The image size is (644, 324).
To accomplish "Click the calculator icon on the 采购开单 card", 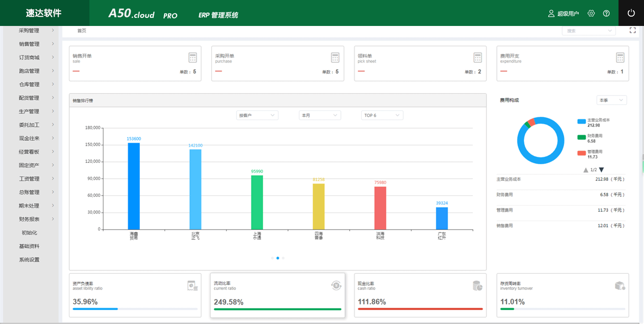I will coord(335,57).
